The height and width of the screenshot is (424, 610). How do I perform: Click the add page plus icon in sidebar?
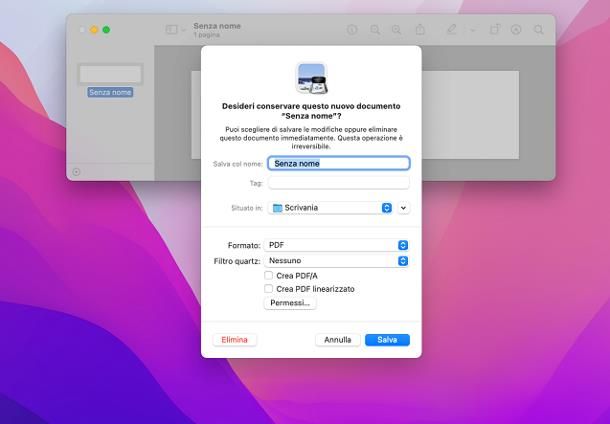[76, 172]
